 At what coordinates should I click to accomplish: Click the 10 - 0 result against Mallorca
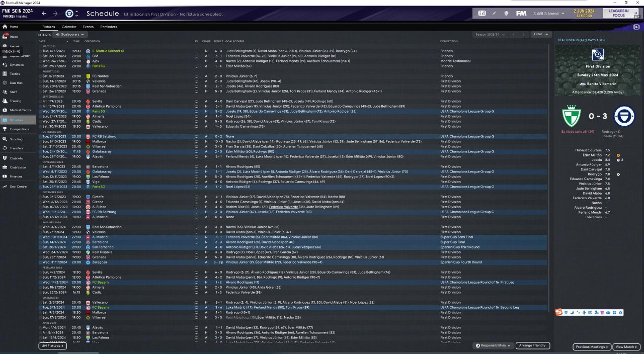[218, 141]
